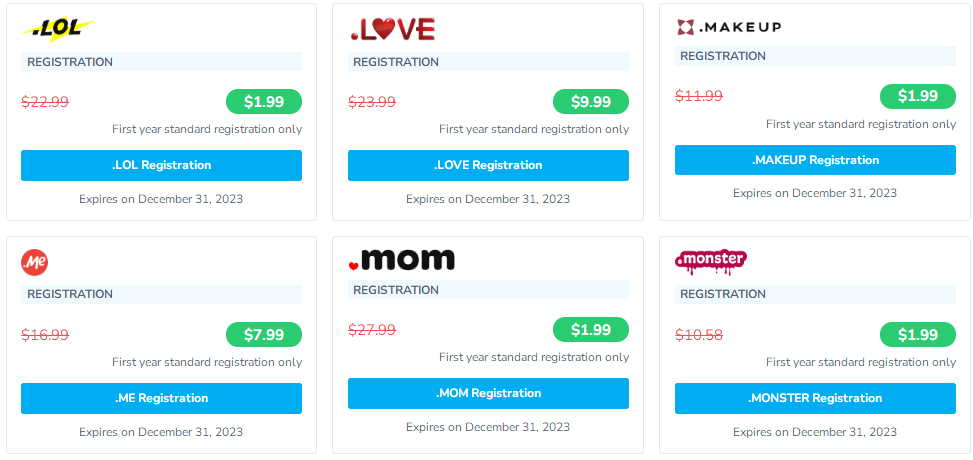Click the $1.99 price badge for .LOL
Viewport: 973px width, 460px height.
coord(264,101)
